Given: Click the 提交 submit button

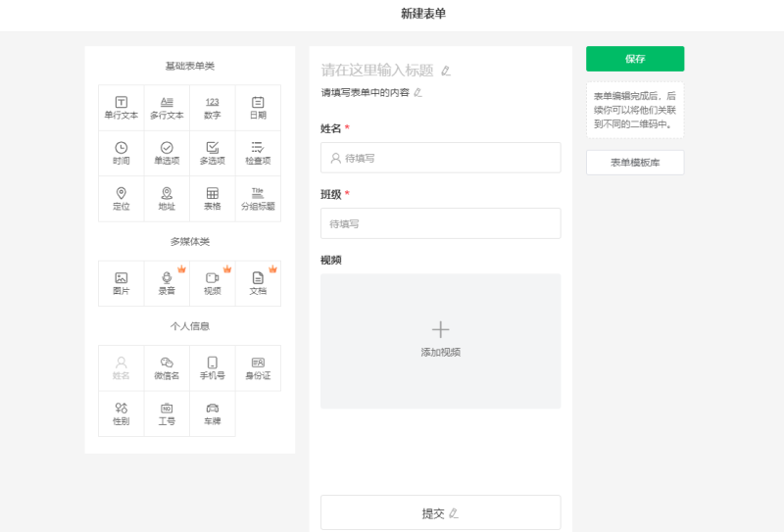Looking at the screenshot, I should pos(440,512).
